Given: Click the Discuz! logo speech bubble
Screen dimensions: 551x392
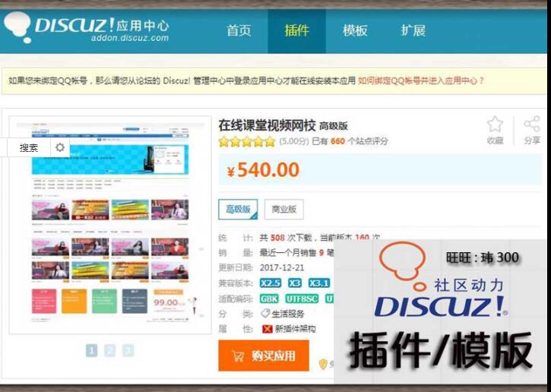Looking at the screenshot, I should (x=17, y=26).
